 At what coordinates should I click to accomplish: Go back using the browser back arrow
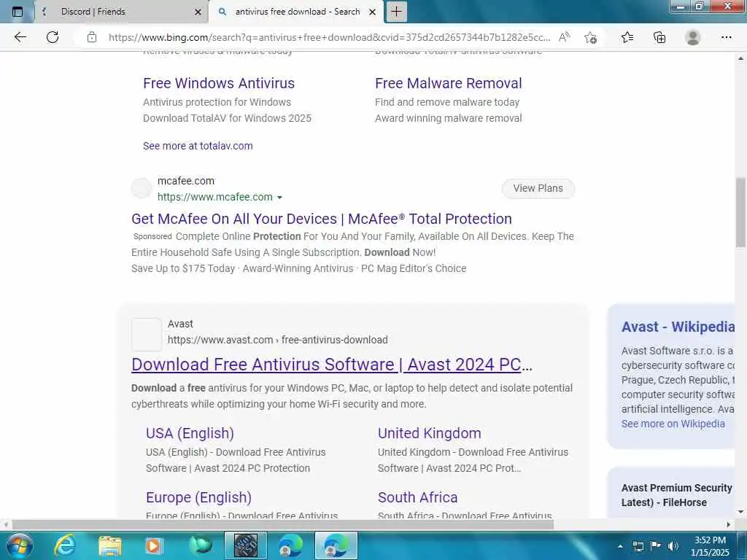20,37
